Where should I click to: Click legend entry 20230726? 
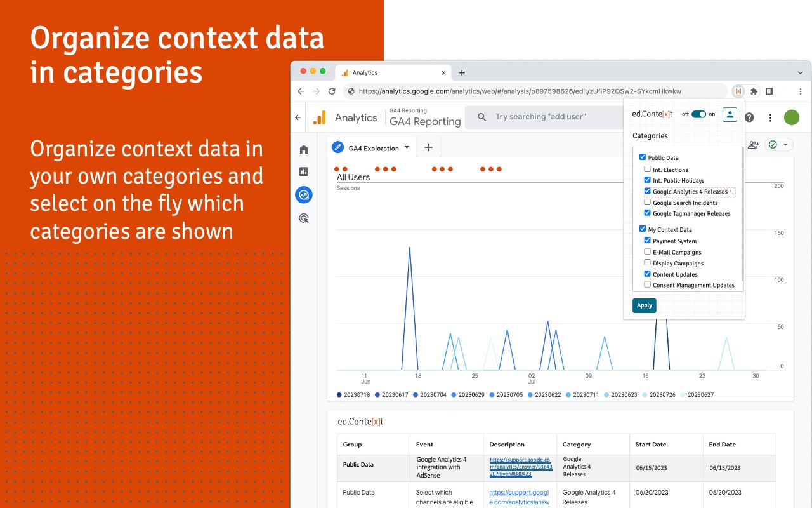tap(658, 395)
